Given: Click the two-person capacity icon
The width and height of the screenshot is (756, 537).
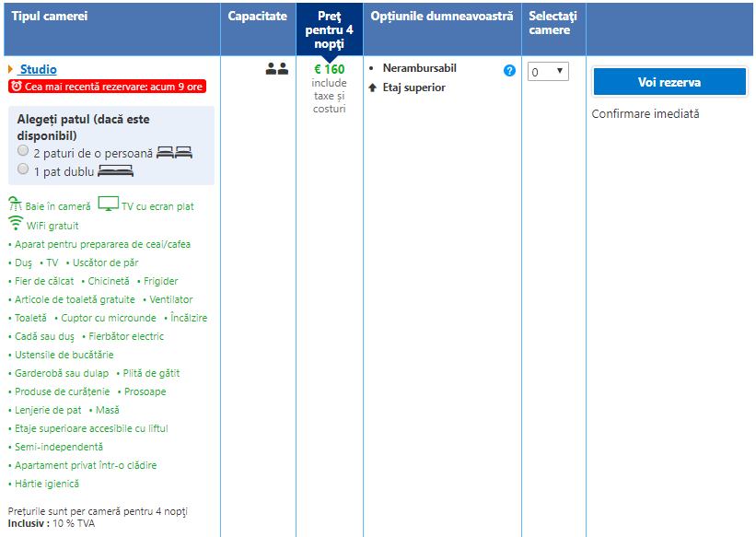Looking at the screenshot, I should (276, 68).
